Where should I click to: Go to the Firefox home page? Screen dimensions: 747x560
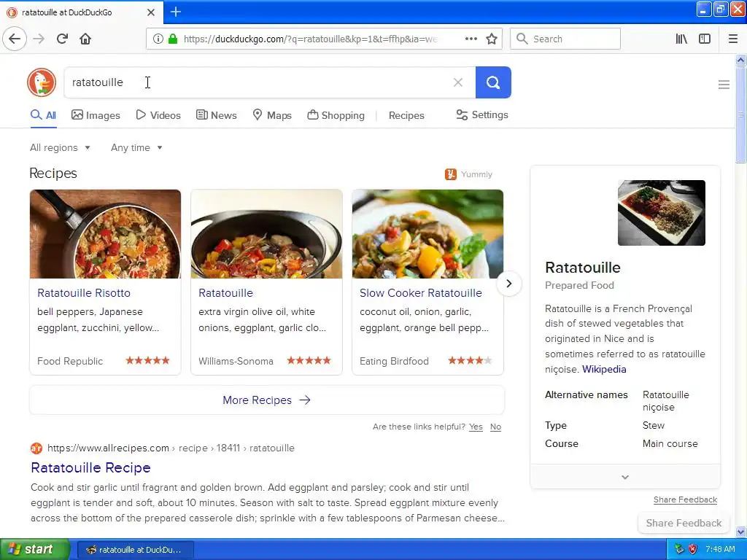click(85, 39)
